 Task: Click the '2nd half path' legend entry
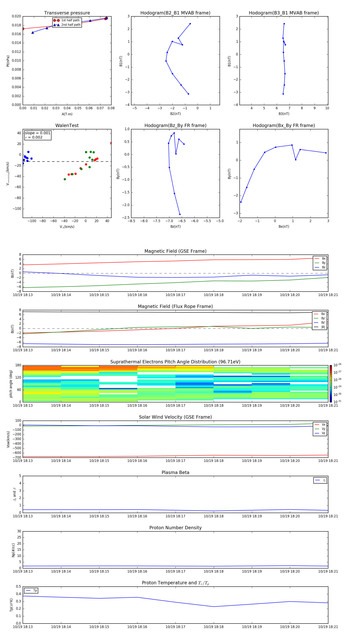67,25
